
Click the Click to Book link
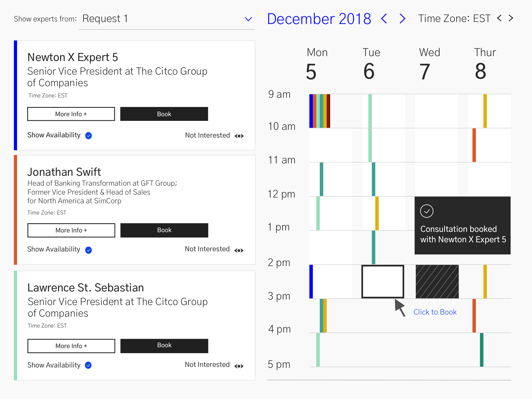(435, 312)
